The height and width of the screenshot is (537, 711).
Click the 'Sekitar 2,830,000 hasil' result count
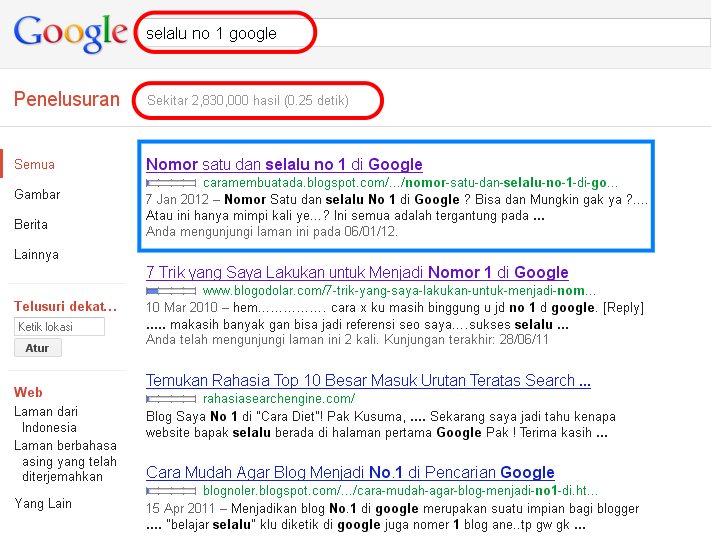click(x=248, y=100)
